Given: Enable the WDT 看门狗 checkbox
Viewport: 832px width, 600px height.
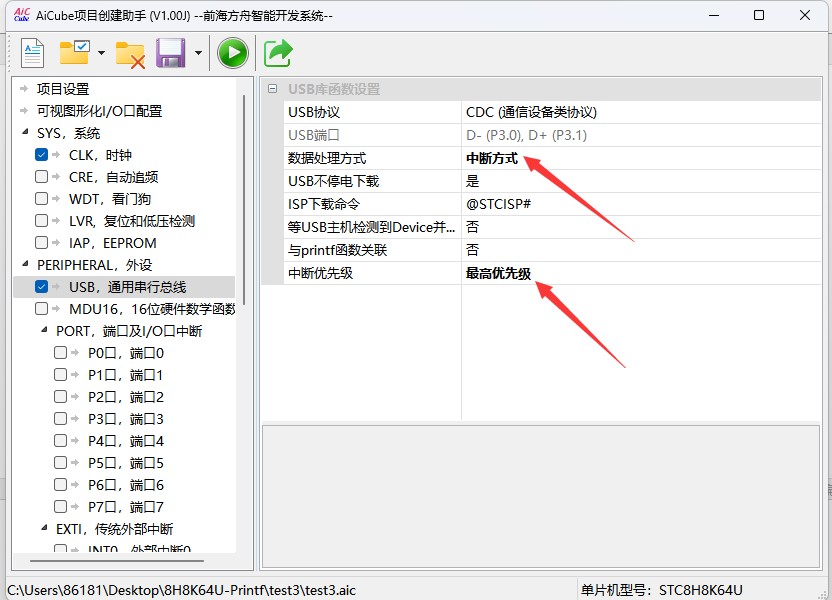Looking at the screenshot, I should (x=41, y=199).
